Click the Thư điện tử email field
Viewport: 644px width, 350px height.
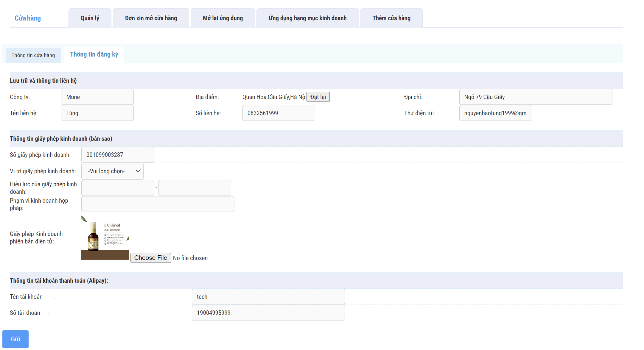point(495,113)
